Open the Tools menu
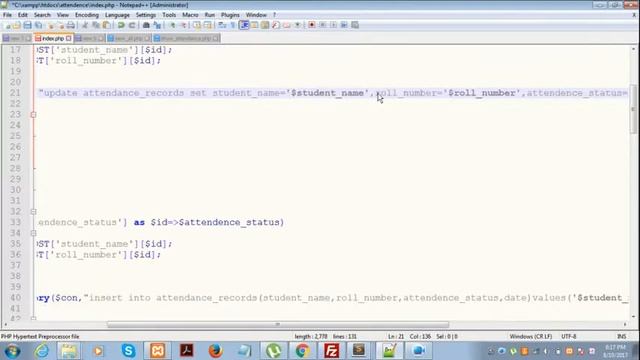This screenshot has width=640, height=360. 169,15
